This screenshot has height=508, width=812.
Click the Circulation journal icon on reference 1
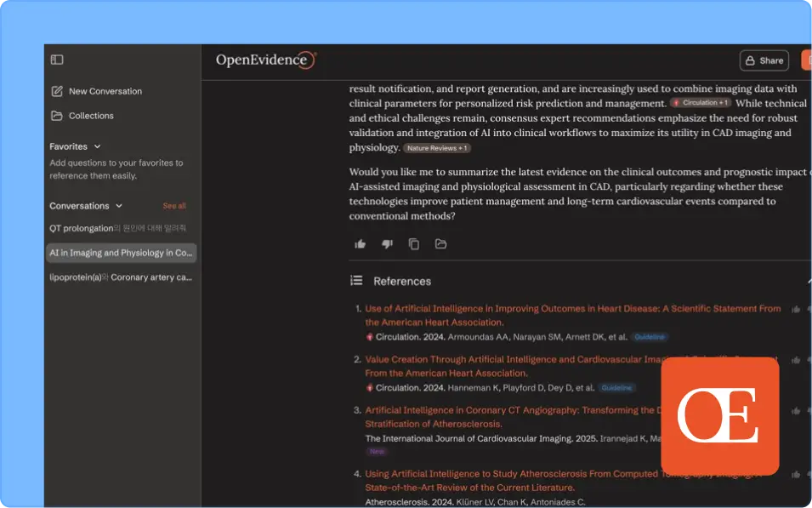point(369,337)
